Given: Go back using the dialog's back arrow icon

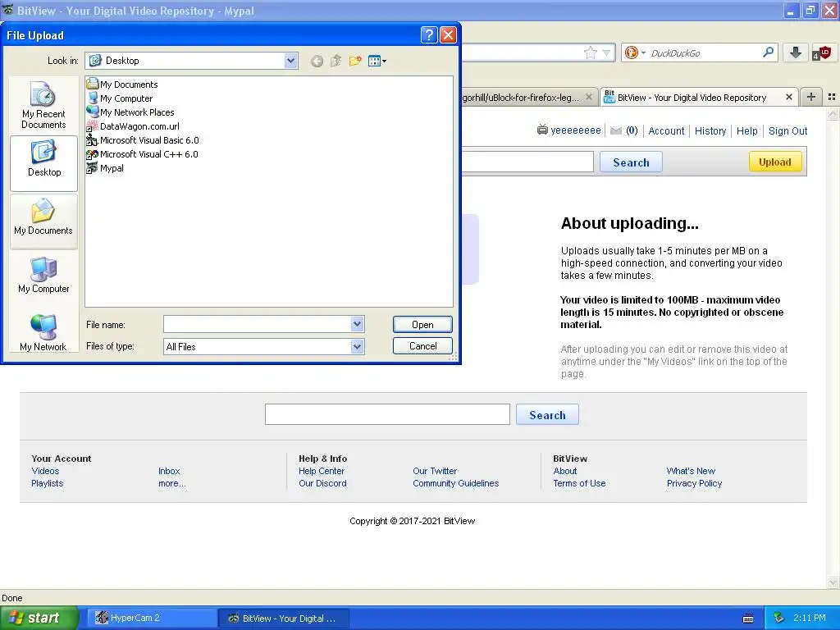Looking at the screenshot, I should point(317,61).
